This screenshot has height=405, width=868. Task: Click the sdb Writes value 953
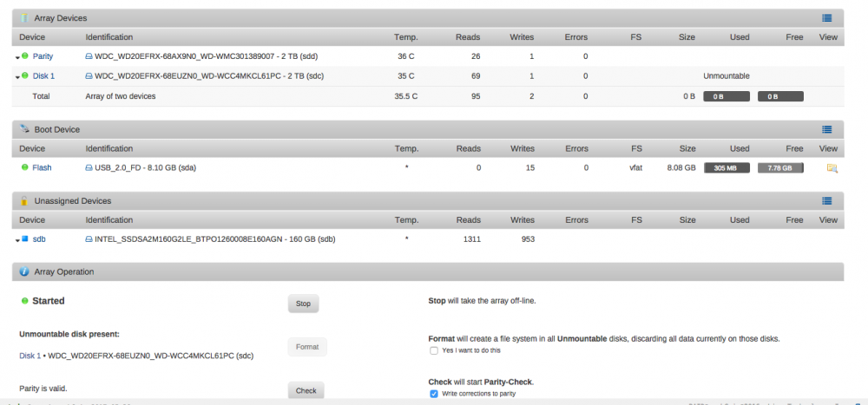click(x=526, y=239)
